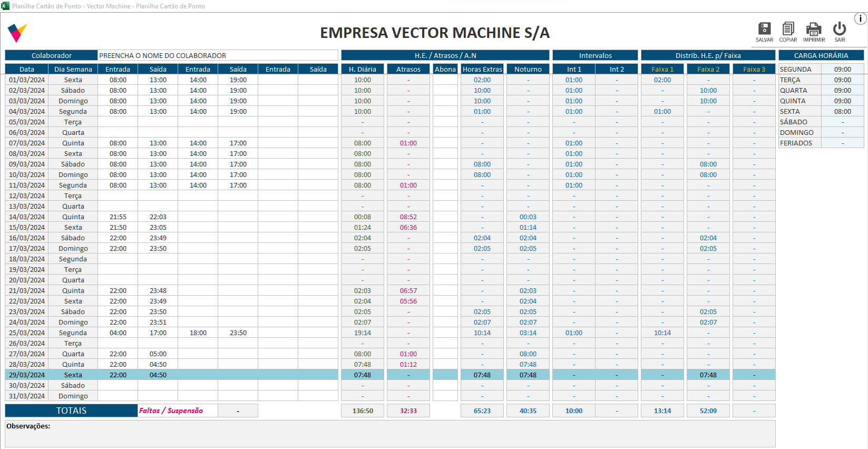
Task: Click the Faixa 3 column header
Action: click(754, 69)
